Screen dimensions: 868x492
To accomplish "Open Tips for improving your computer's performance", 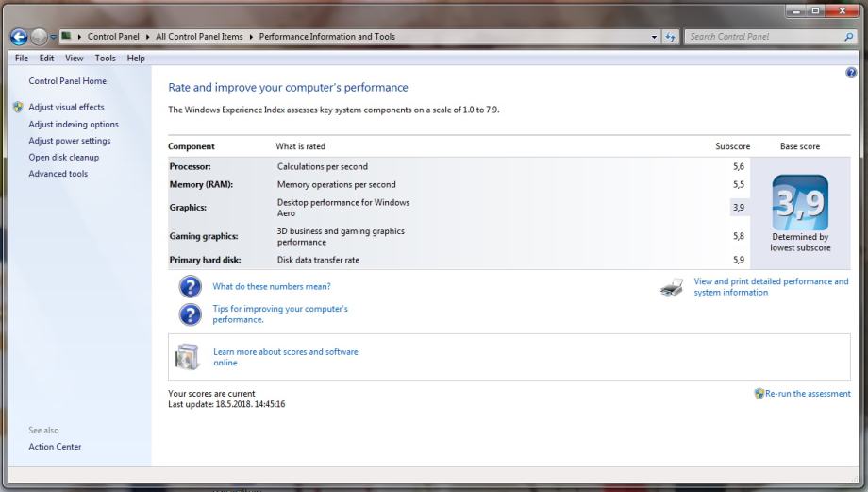I will (x=280, y=314).
